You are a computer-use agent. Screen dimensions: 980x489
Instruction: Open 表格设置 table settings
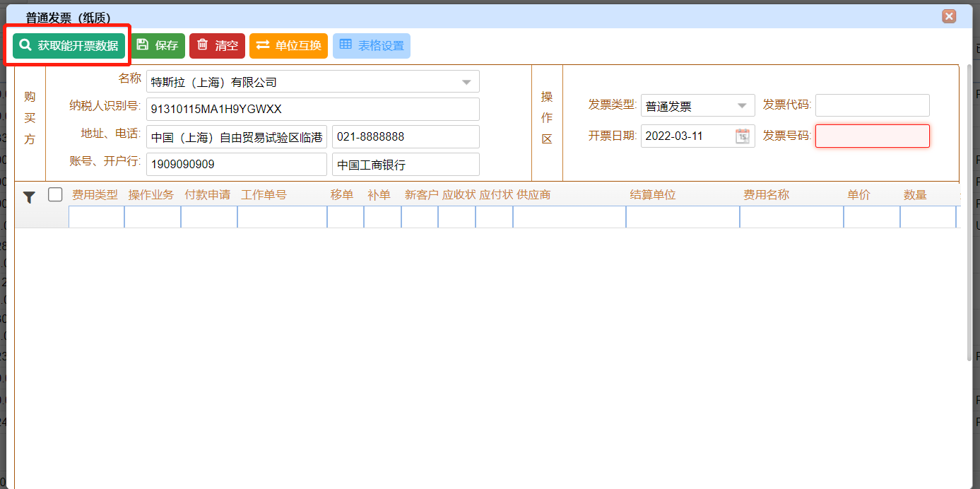click(x=372, y=46)
